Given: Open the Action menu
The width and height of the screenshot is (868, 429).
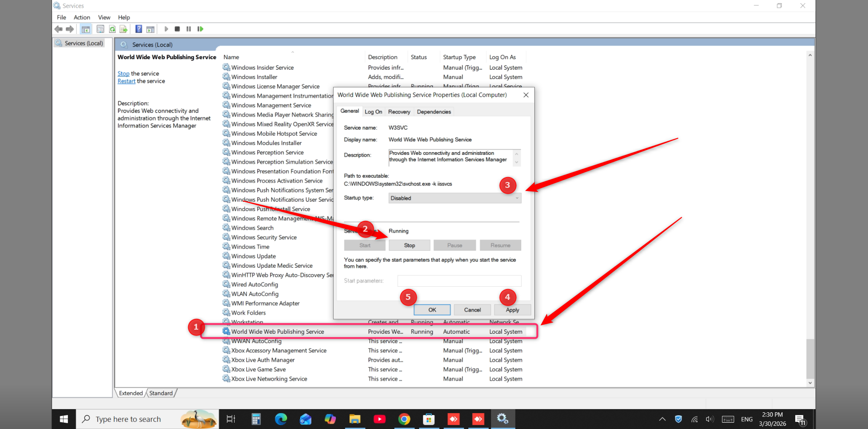Looking at the screenshot, I should pos(82,18).
